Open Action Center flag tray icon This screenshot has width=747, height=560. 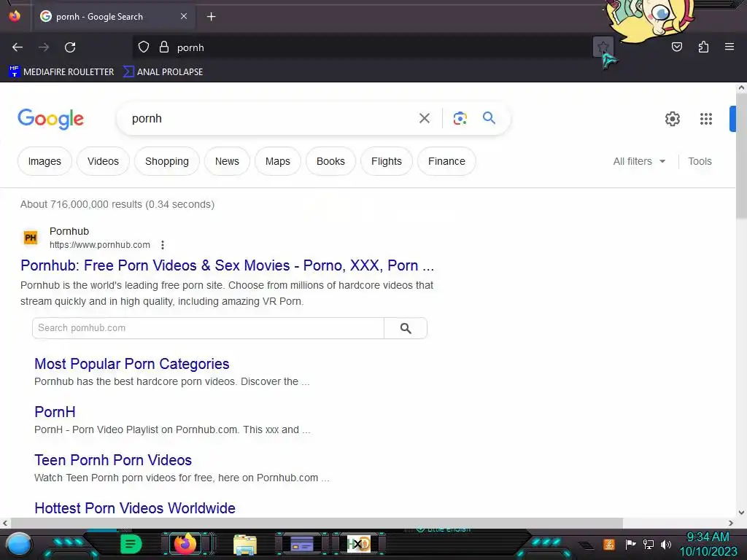tap(630, 544)
